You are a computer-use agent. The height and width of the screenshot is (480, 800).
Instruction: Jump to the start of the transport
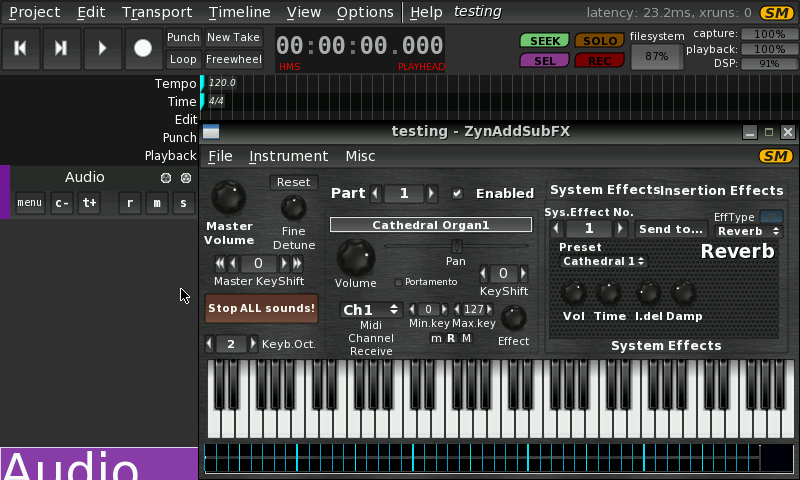coord(21,48)
